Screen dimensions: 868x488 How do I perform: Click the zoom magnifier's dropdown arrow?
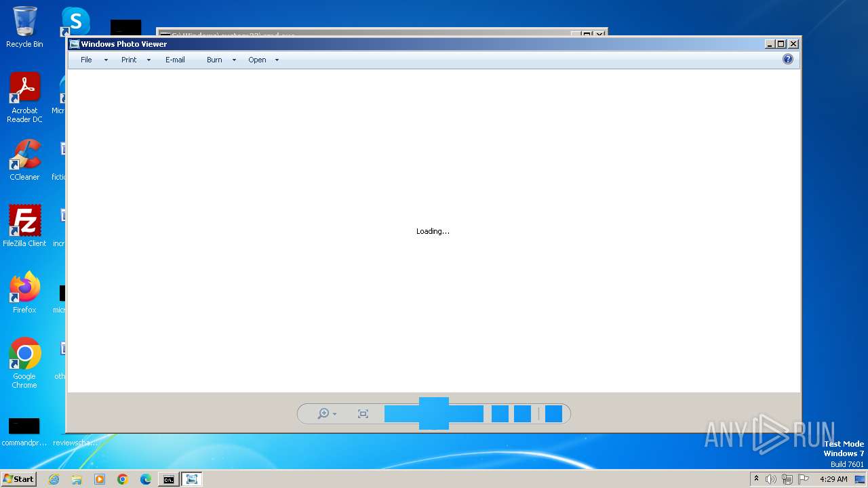[334, 414]
